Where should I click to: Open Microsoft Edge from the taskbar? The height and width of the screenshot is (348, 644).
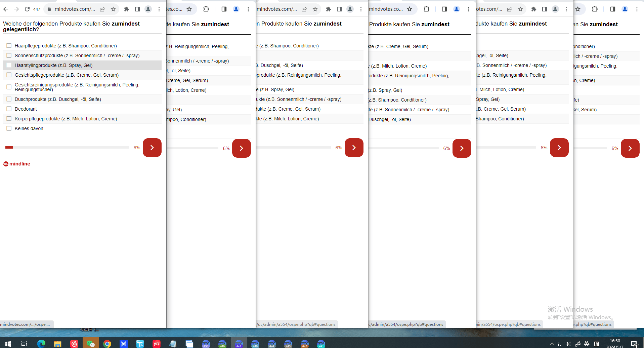(41, 344)
